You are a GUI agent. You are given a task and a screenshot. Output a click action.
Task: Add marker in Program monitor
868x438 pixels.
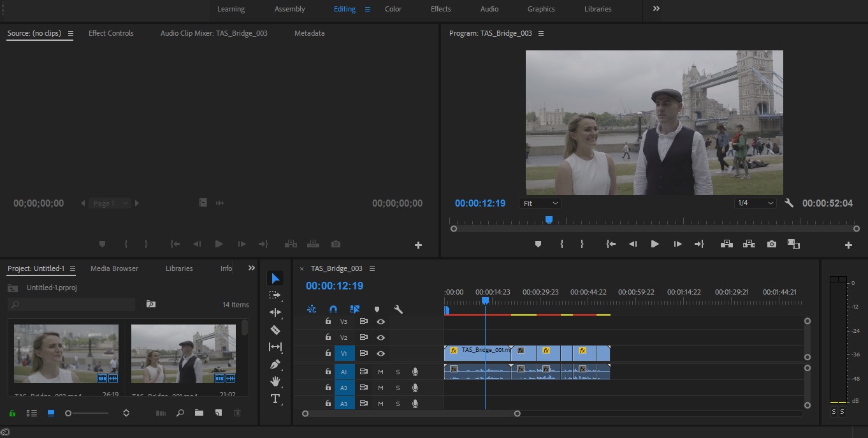pos(538,244)
